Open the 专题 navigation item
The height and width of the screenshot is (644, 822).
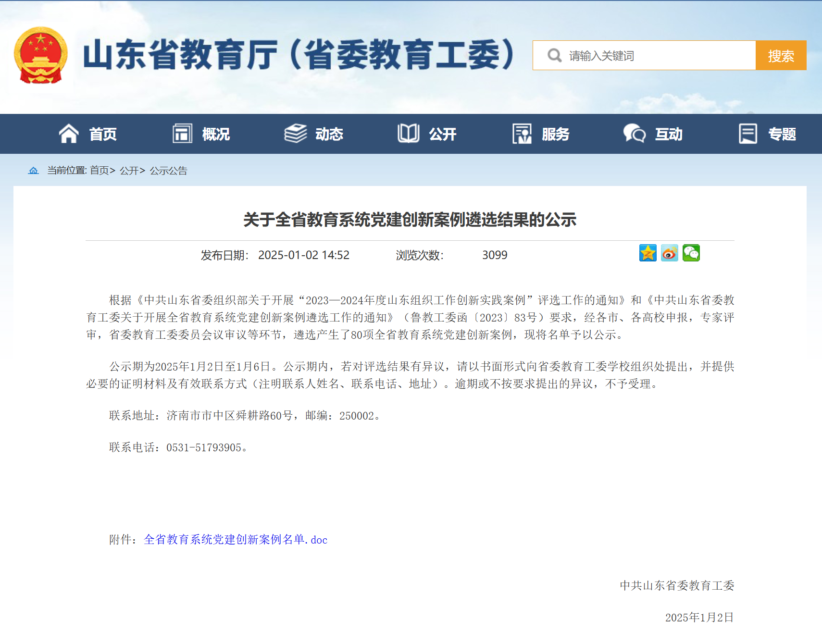(x=782, y=134)
